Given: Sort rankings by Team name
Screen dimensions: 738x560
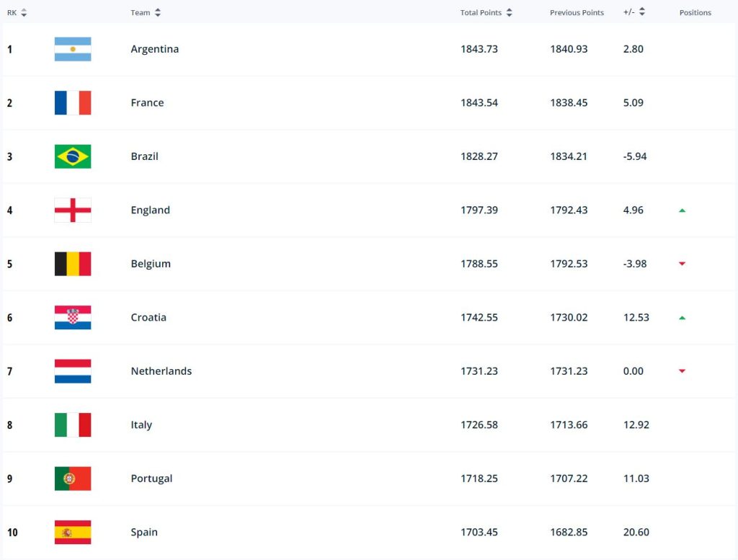Looking at the screenshot, I should (146, 13).
